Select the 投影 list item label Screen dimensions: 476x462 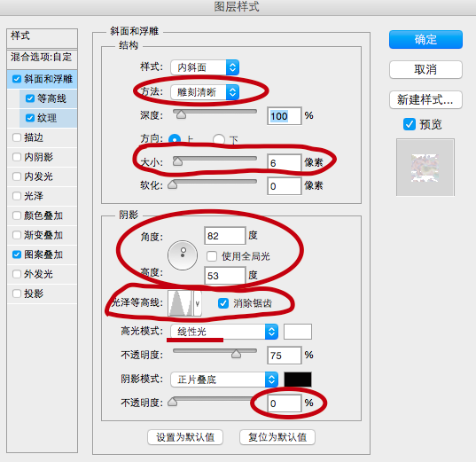(x=34, y=294)
